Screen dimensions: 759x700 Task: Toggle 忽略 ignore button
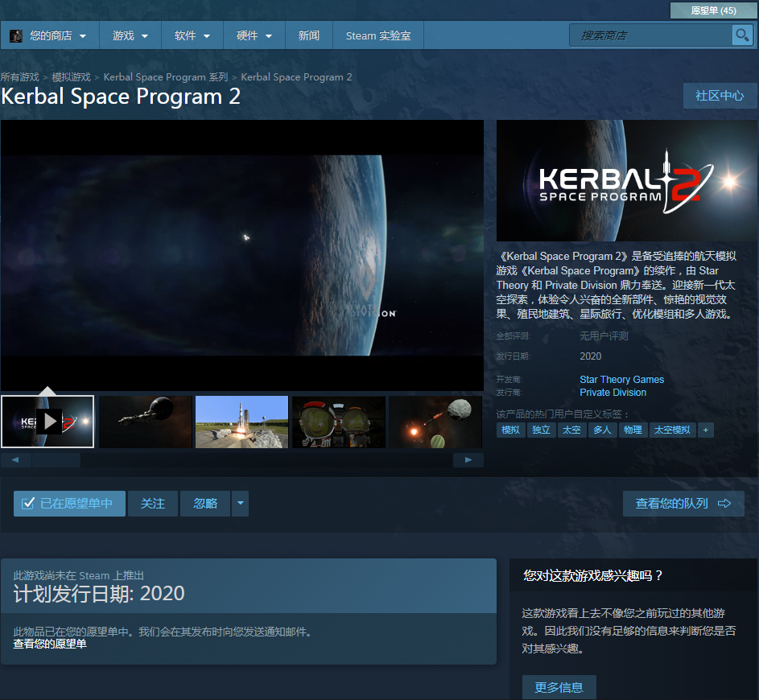[x=205, y=504]
